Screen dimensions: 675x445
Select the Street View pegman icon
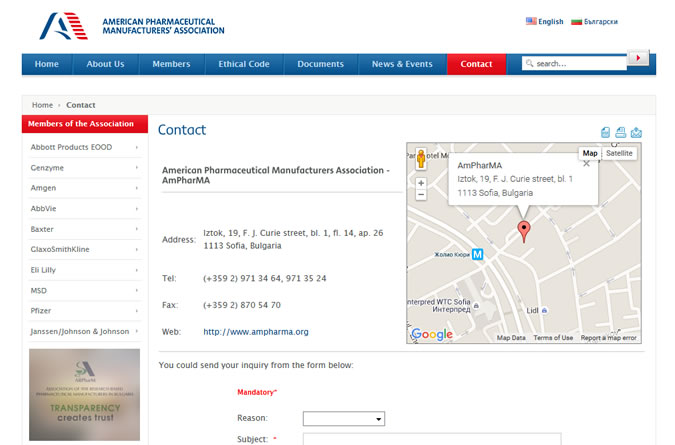421,158
